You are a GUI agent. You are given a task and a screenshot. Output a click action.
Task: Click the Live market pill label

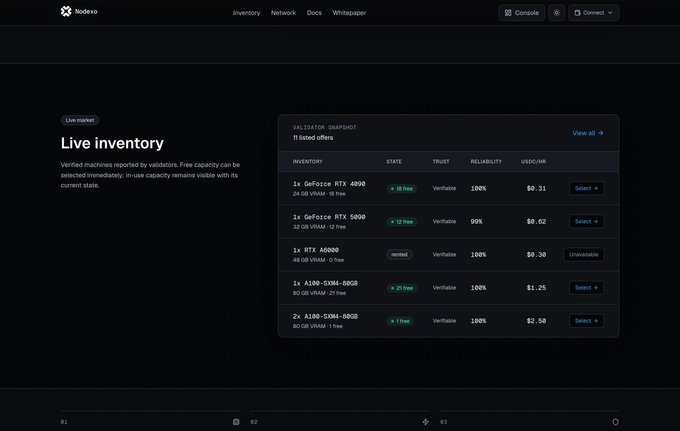(80, 120)
